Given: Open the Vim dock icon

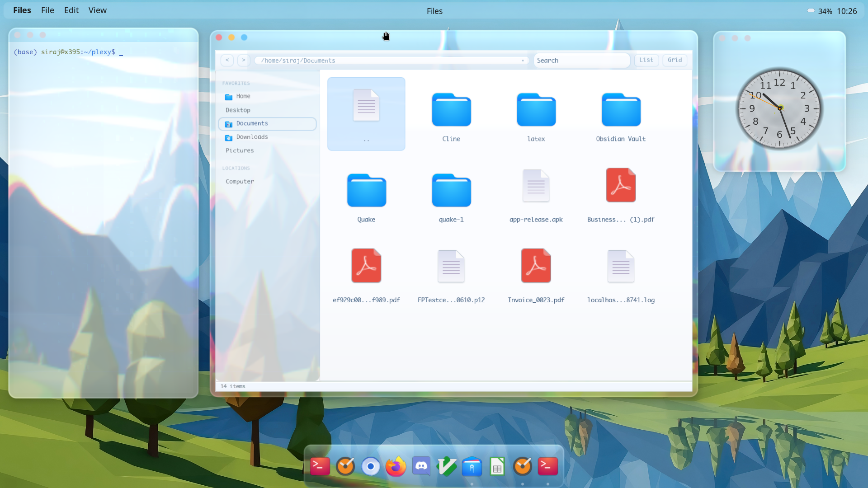Looking at the screenshot, I should click(x=447, y=466).
